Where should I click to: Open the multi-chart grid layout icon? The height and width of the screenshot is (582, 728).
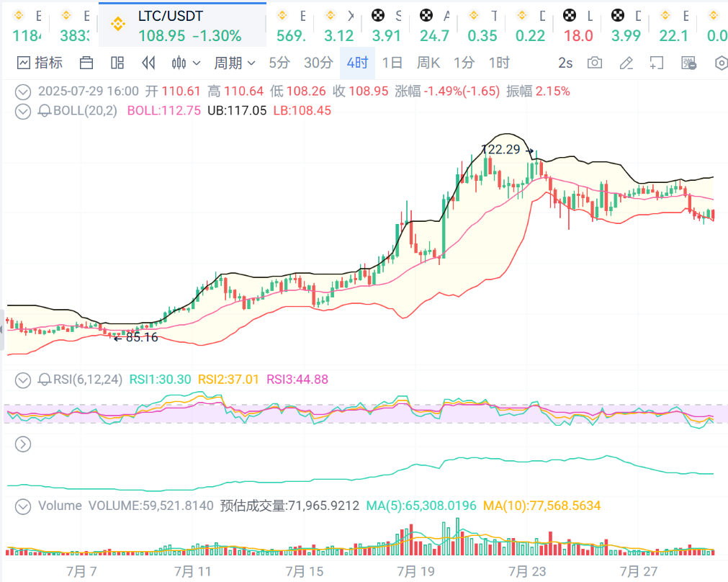117,63
